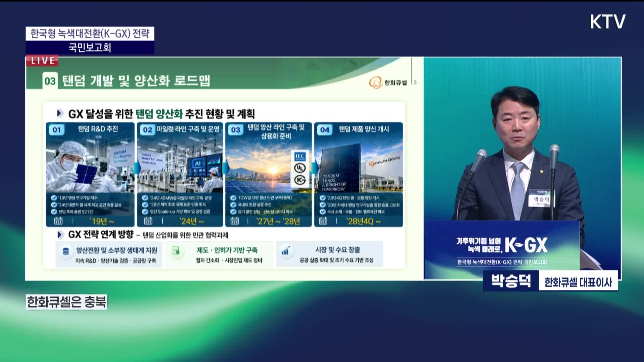The image size is (644, 362).
Task: Click the bar chart icon beside 시장 및 수요 창출
Action: pyautogui.click(x=285, y=251)
